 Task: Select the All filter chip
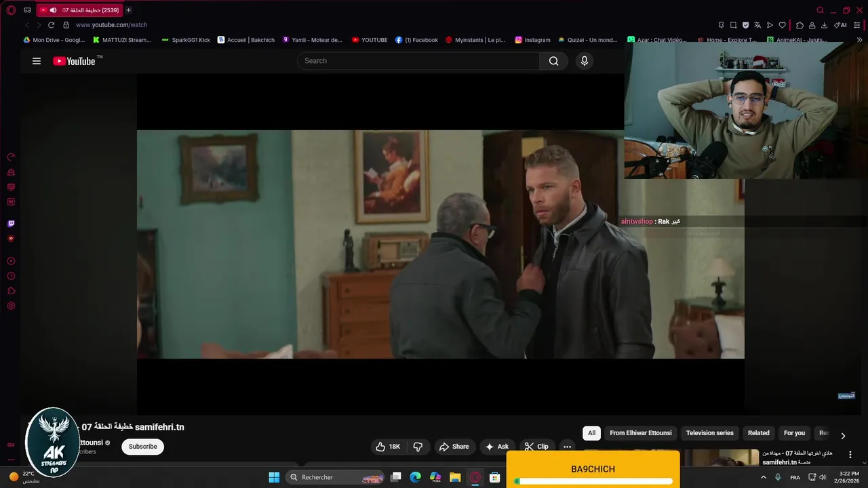pos(591,433)
